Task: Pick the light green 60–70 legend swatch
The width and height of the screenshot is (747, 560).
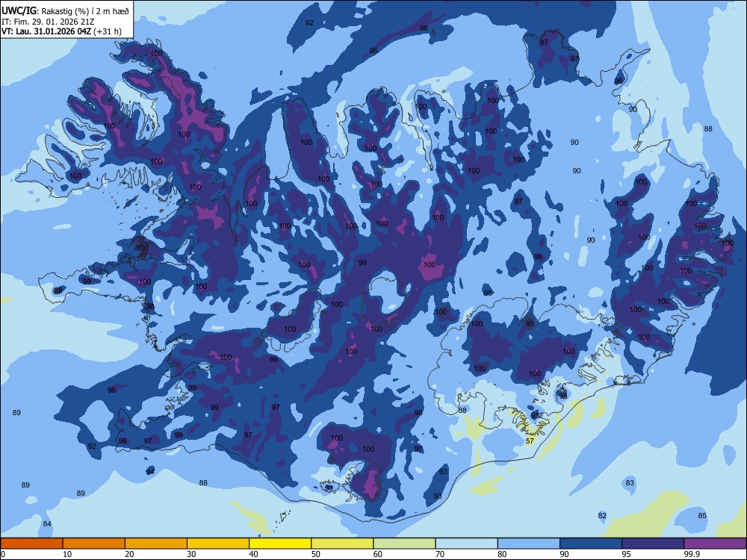Action: click(x=404, y=544)
